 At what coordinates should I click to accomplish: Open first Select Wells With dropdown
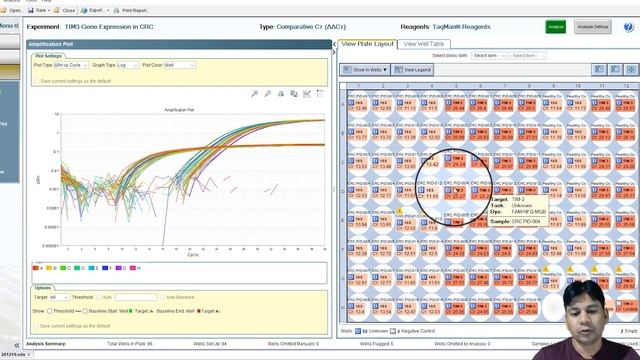tap(489, 56)
